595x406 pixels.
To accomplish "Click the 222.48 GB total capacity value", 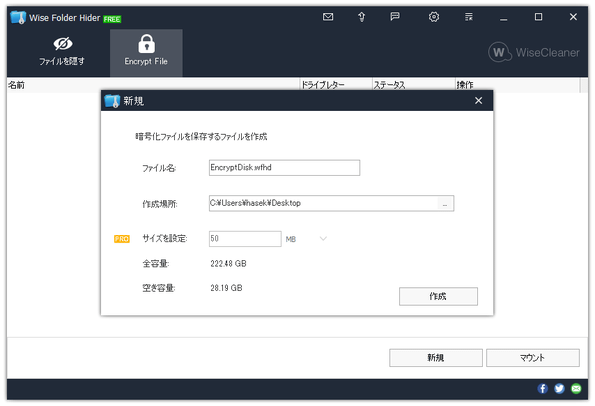I will tap(228, 264).
